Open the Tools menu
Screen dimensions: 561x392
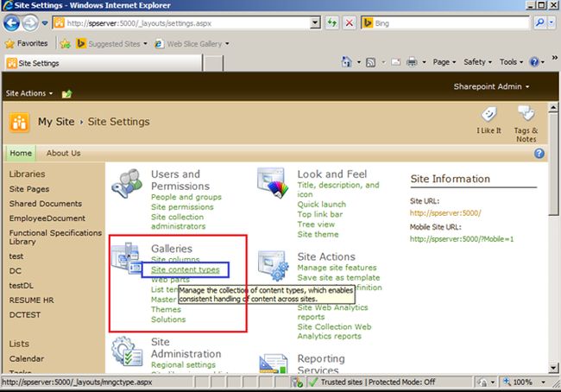pyautogui.click(x=511, y=62)
